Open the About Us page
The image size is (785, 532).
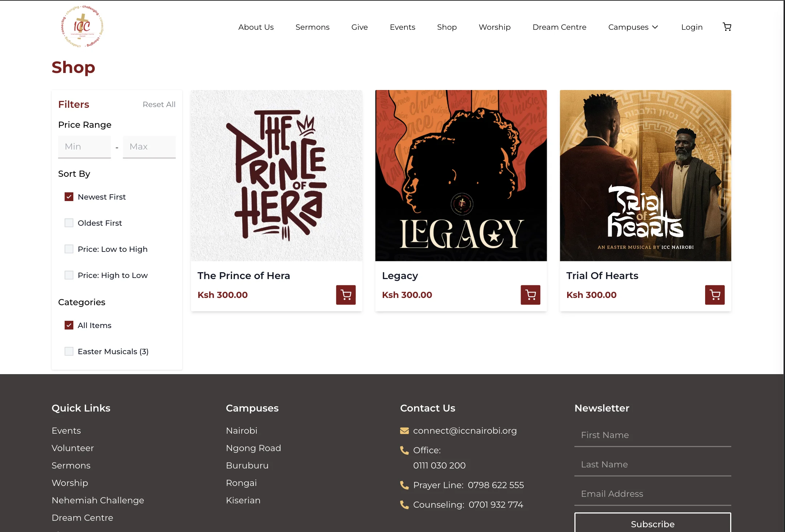tap(256, 27)
